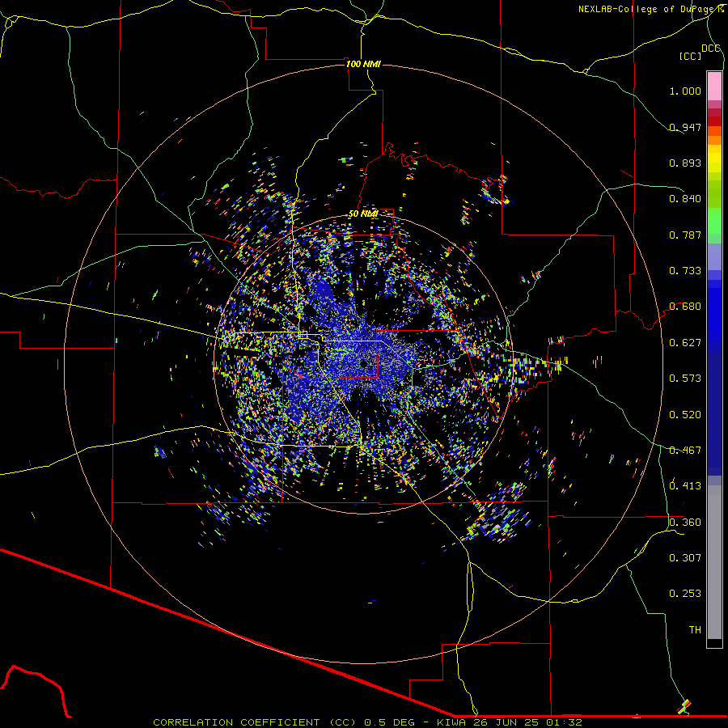Select the 1.000 value on the scale
Viewport: 728px width, 728px height.
[685, 91]
